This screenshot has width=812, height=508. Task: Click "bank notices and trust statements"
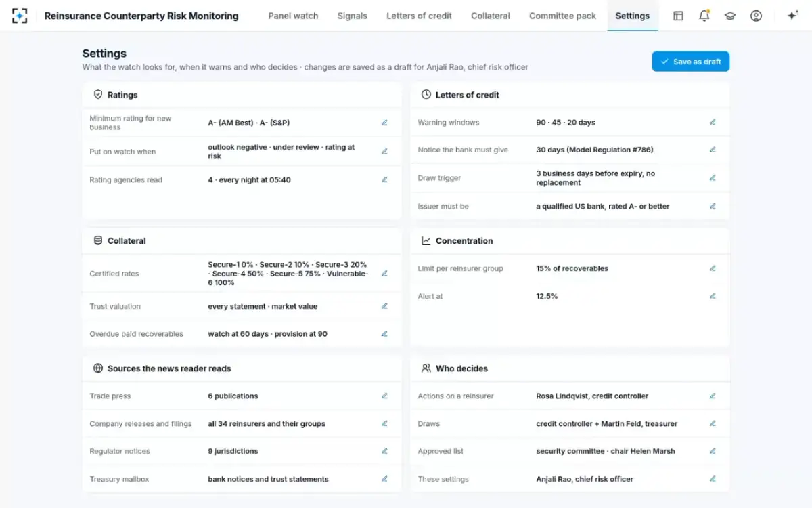pyautogui.click(x=268, y=479)
